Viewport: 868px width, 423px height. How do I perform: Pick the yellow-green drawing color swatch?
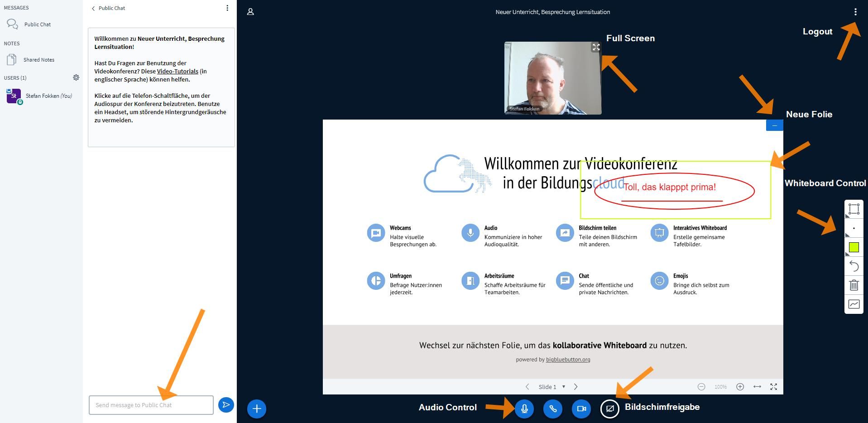pos(854,247)
